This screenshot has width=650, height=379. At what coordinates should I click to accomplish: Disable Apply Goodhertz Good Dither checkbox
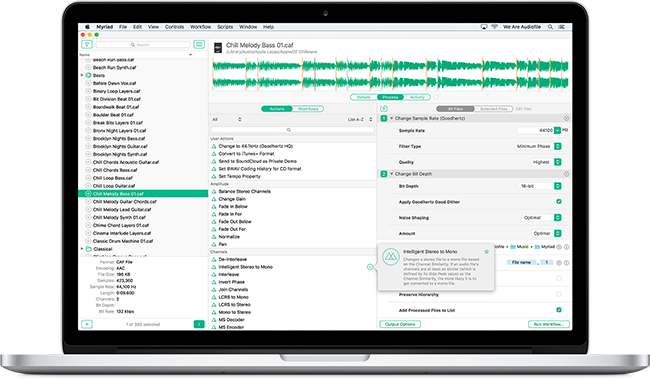(x=559, y=202)
